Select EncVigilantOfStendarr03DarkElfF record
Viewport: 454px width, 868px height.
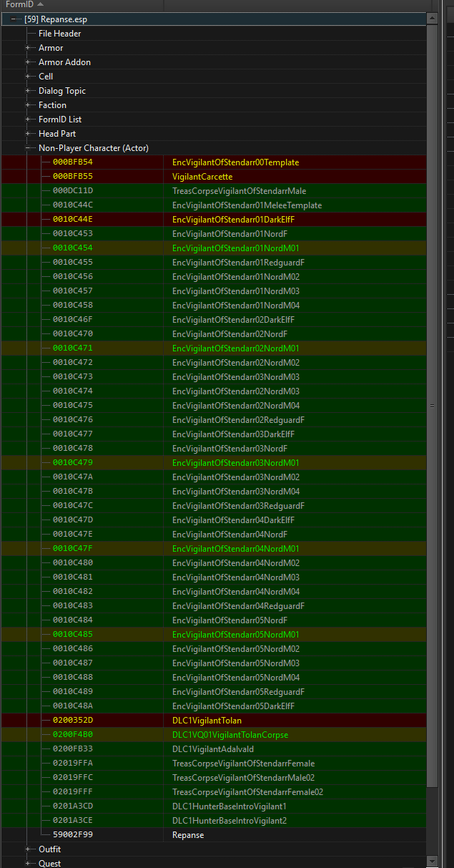coord(214,434)
